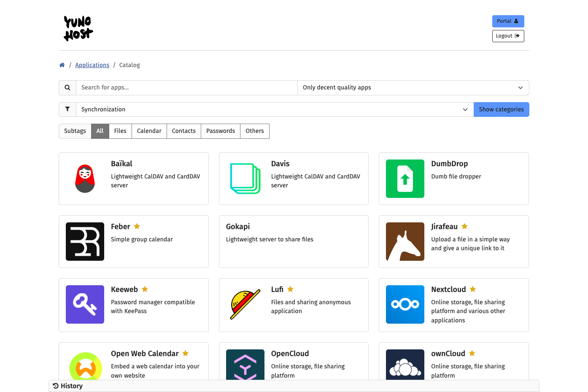Open the Synchronization category dropdown

tap(275, 109)
